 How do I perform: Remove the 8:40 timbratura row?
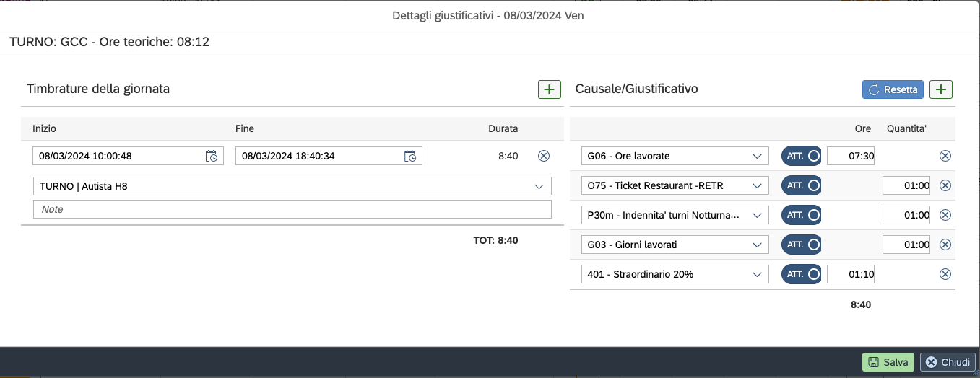click(x=544, y=156)
